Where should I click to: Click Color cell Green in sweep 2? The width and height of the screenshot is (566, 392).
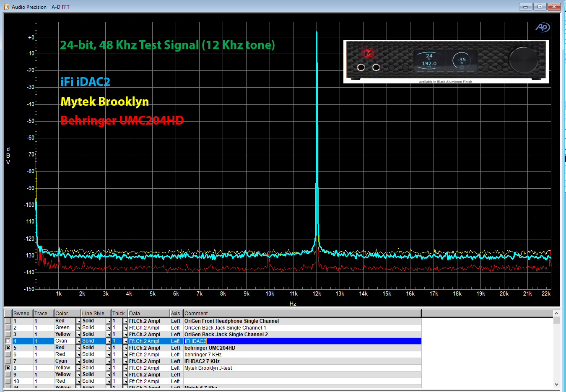point(65,328)
